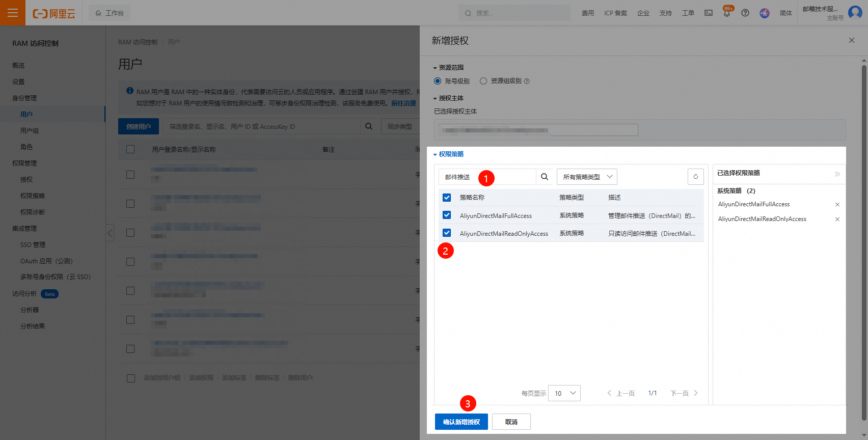The image size is (868, 440).
Task: Toggle the user table header checkbox
Action: coord(130,149)
